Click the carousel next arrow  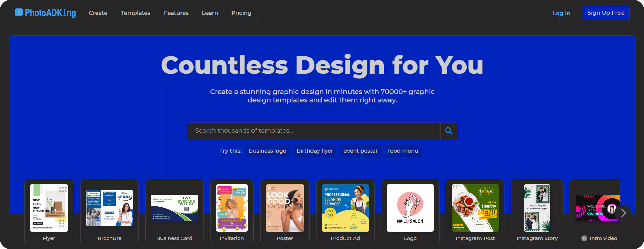(x=623, y=213)
